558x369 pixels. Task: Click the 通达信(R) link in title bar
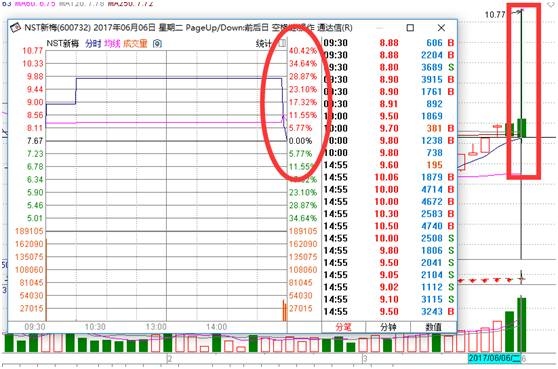pos(335,27)
